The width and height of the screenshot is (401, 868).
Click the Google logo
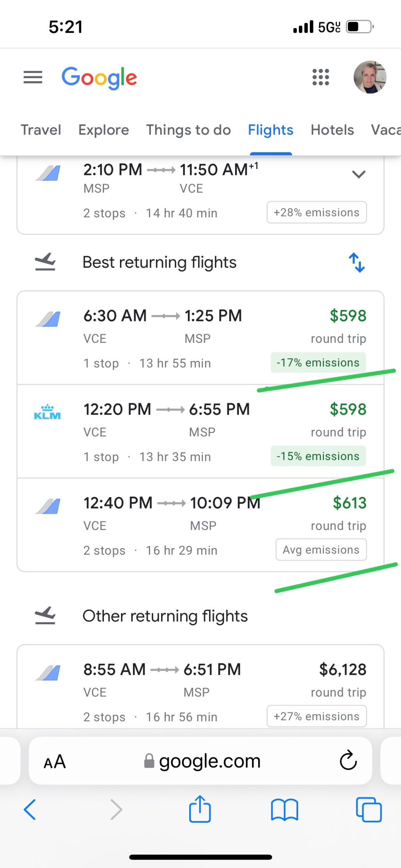pos(99,77)
